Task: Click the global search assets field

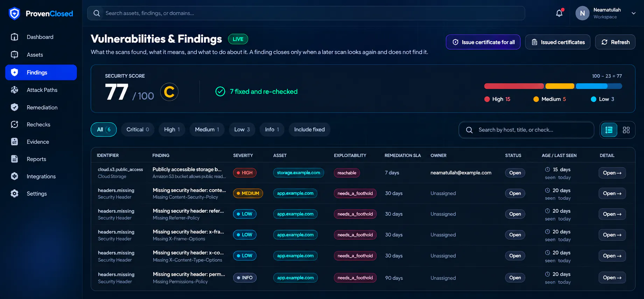Action: (306, 13)
